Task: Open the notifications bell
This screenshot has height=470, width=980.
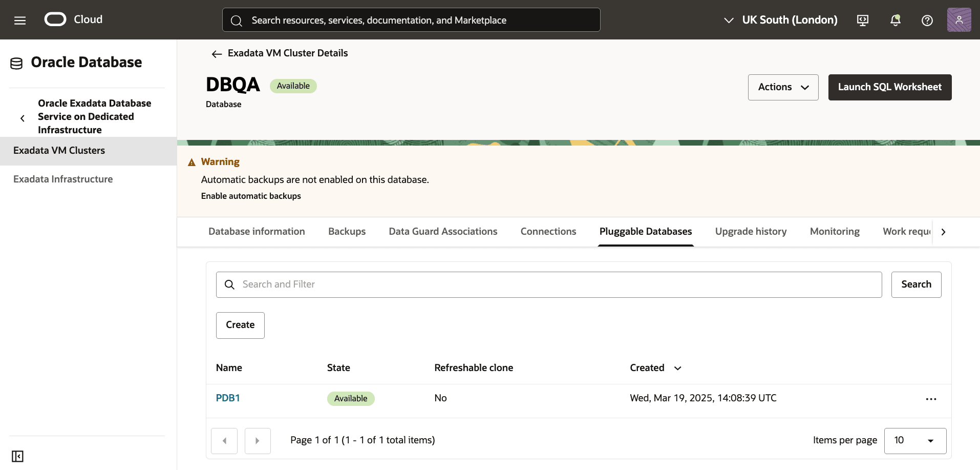Action: (x=895, y=20)
